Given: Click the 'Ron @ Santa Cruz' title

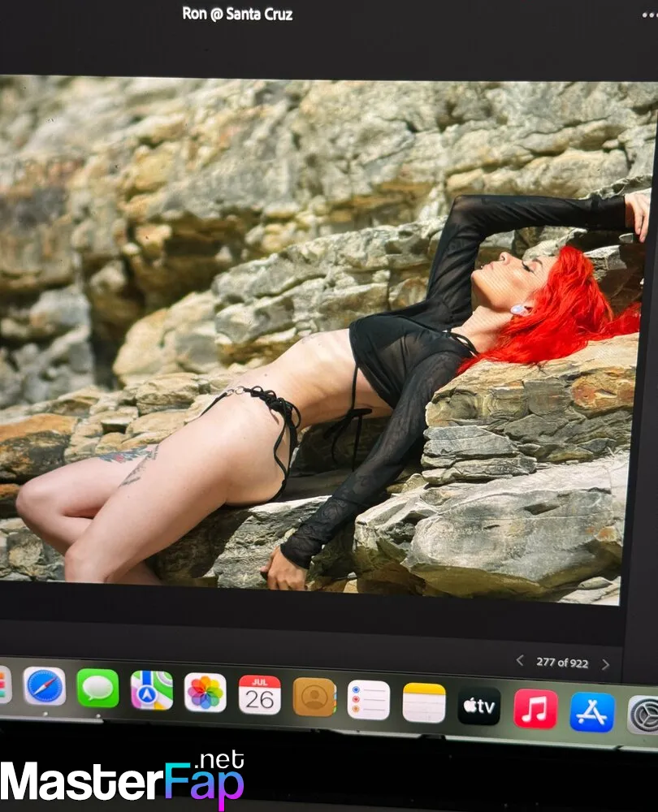Looking at the screenshot, I should coord(237,14).
